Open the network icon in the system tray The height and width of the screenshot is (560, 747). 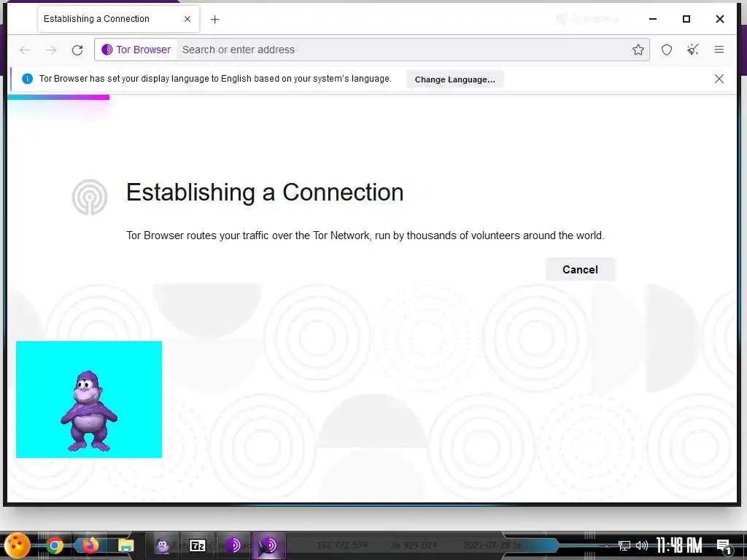pos(624,545)
